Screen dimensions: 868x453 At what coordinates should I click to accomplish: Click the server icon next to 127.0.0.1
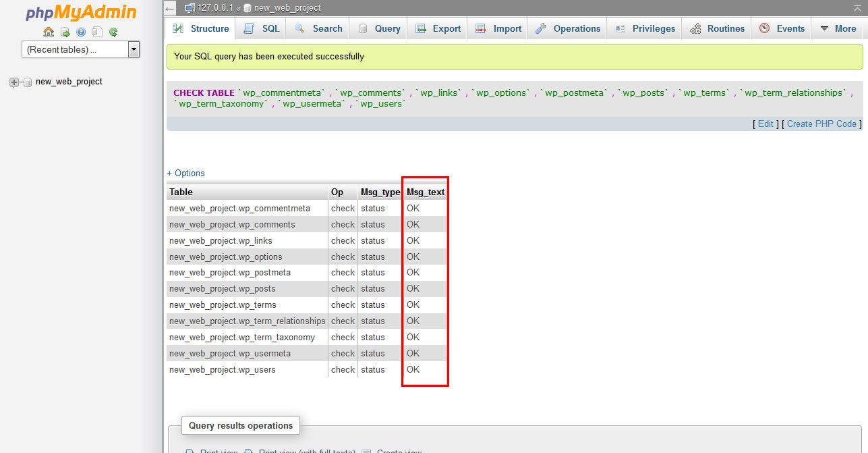(x=190, y=7)
